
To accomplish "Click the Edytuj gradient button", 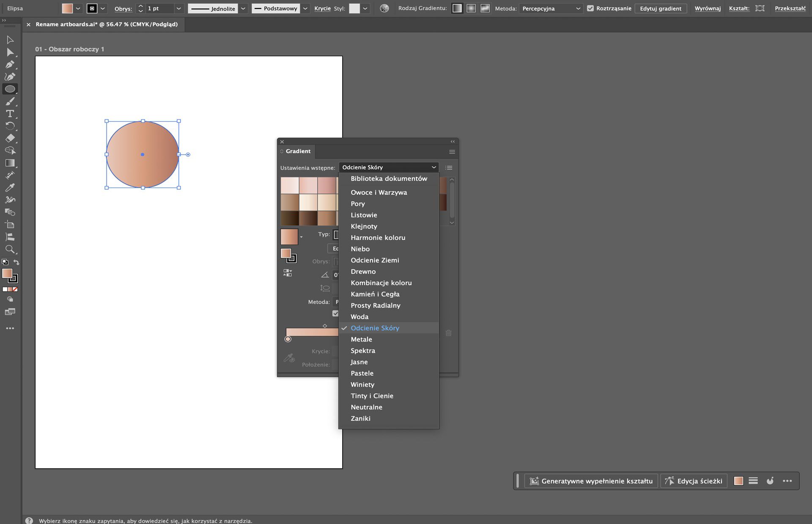I will (661, 8).
